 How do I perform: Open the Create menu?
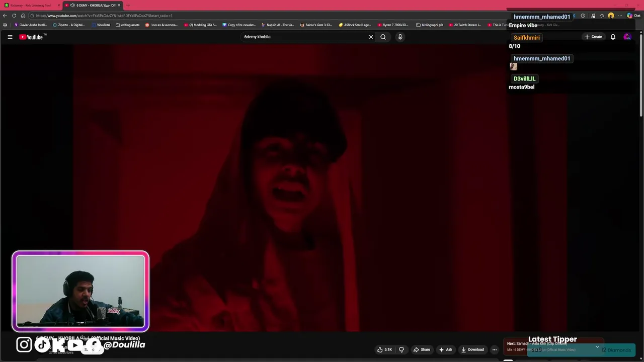pyautogui.click(x=593, y=37)
